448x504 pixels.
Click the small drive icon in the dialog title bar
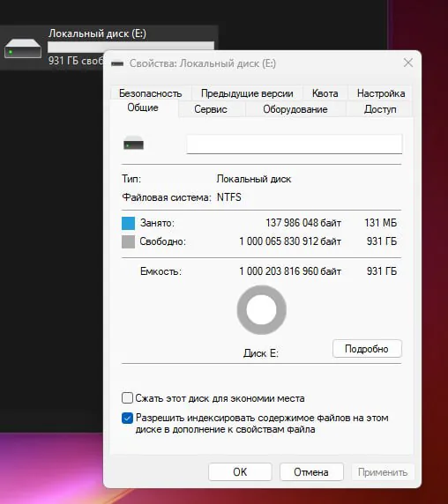point(117,63)
